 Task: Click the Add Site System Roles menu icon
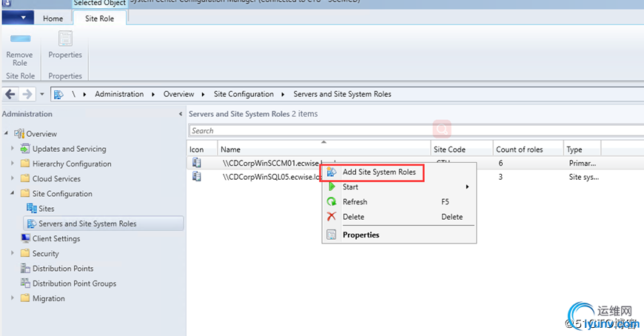tap(332, 172)
